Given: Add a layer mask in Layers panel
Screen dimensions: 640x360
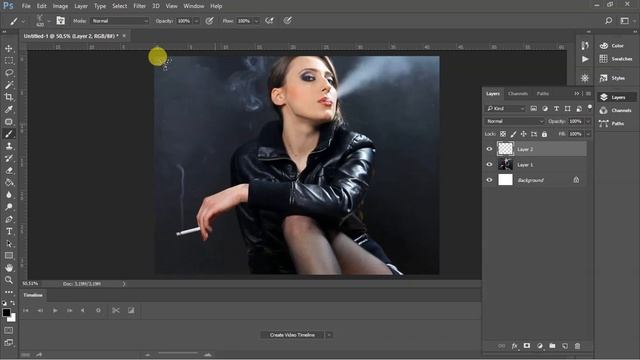Looking at the screenshot, I should pos(527,346).
